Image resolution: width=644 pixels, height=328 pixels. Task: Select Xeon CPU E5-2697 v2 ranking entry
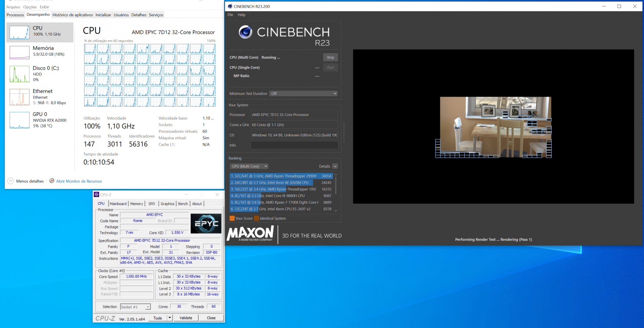point(281,209)
